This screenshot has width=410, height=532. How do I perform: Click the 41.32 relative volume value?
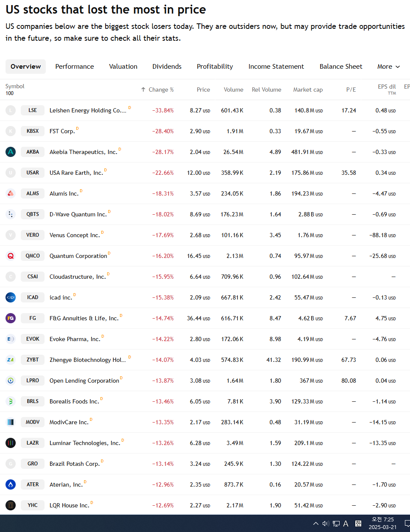pos(273,360)
